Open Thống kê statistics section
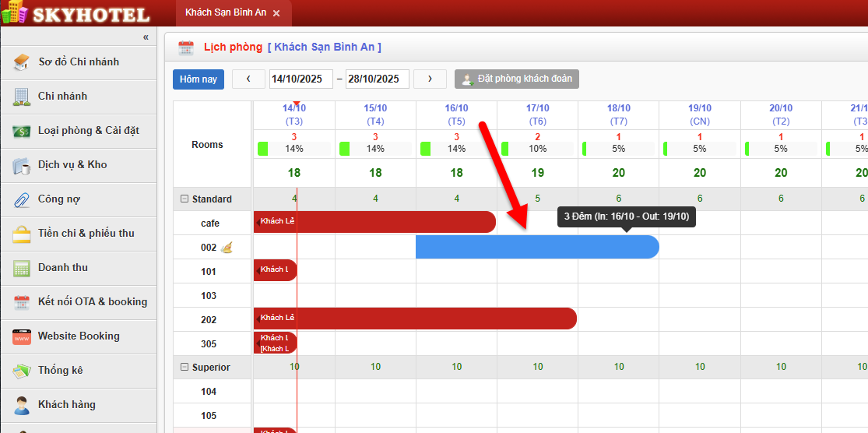Viewport: 868px width, 433px height. point(60,371)
